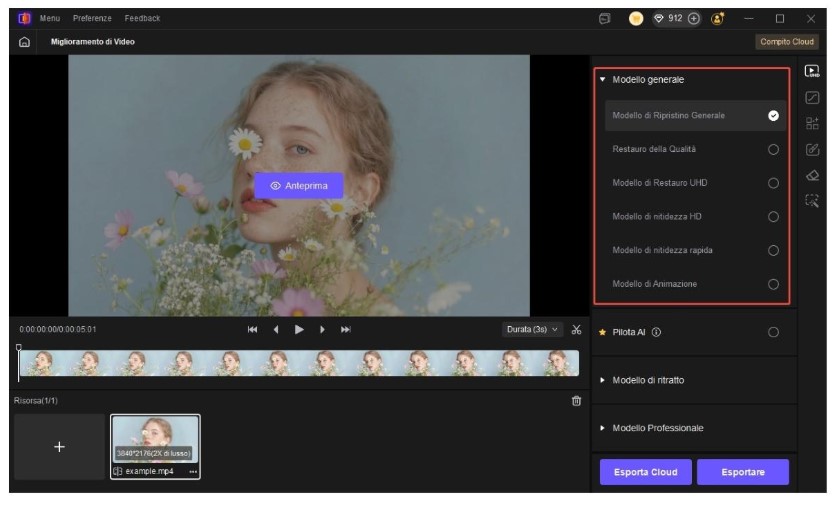This screenshot has height=507, width=838.
Task: Add credits with the plus circle icon
Action: [694, 19]
